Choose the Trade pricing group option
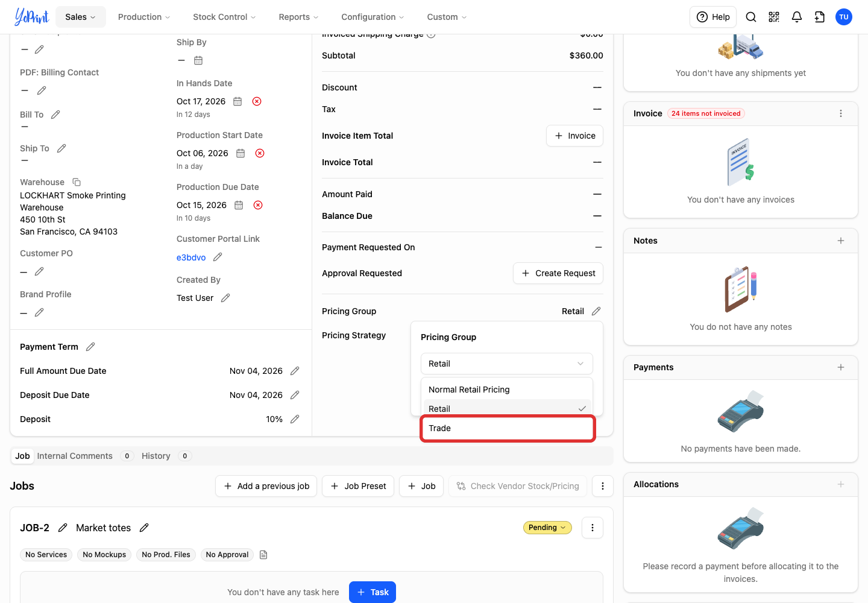Viewport: 868px width, 603px height. tap(508, 428)
